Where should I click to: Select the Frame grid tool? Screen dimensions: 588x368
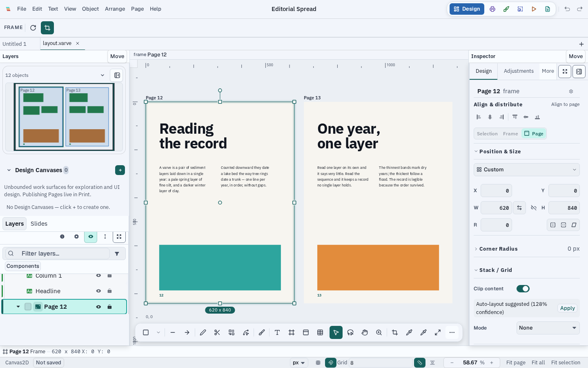(x=292, y=332)
